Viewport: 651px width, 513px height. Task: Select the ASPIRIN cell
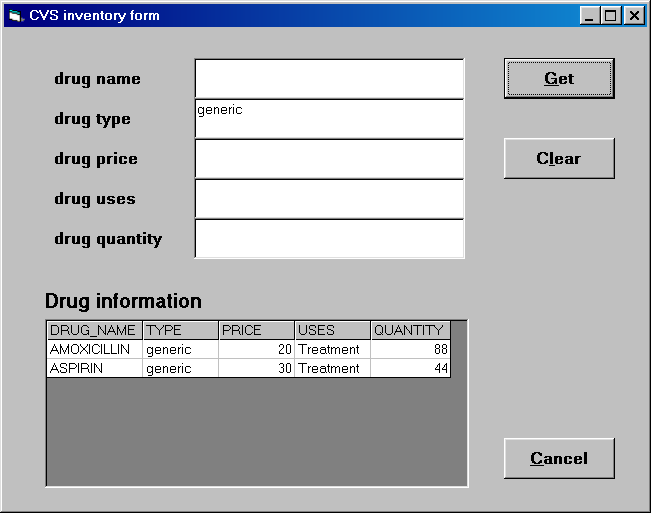coord(95,368)
